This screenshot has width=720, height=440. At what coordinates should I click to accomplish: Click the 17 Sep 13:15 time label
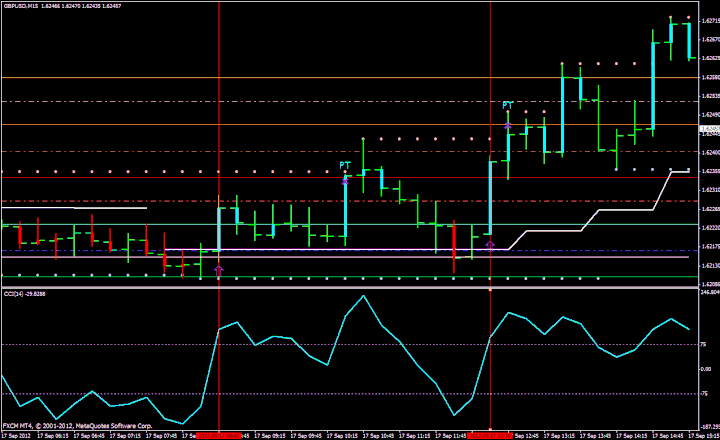click(560, 435)
